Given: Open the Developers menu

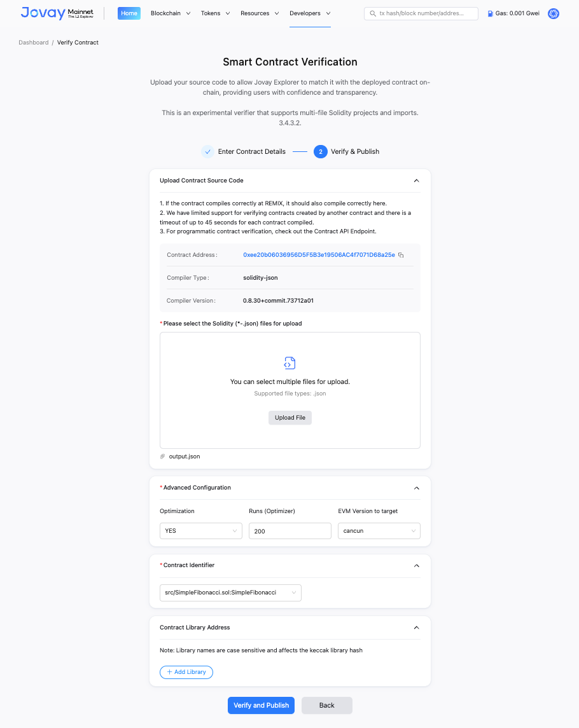Looking at the screenshot, I should click(309, 13).
